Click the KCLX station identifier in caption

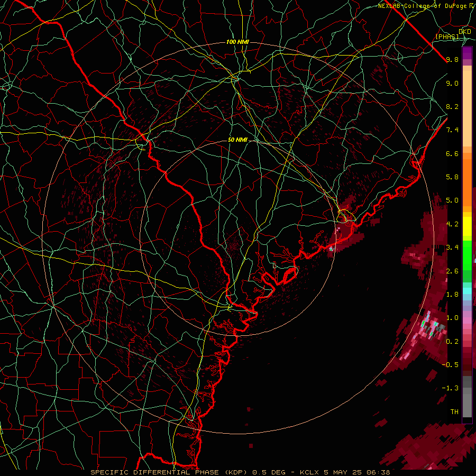pos(310,472)
